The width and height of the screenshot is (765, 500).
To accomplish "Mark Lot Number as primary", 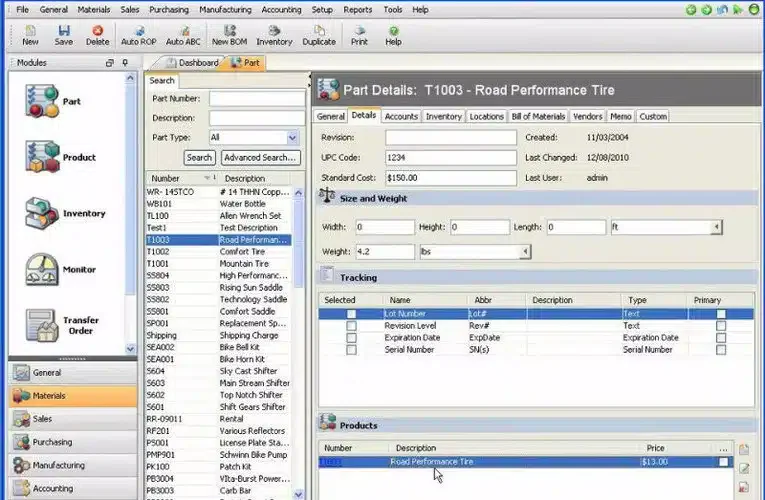I will coord(721,314).
